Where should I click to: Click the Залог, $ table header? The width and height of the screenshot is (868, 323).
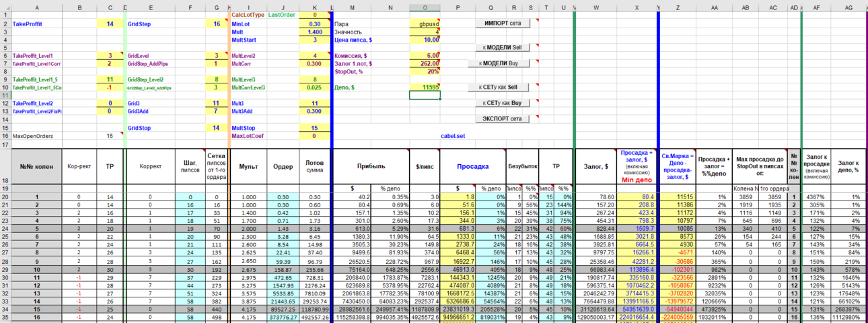(x=596, y=166)
